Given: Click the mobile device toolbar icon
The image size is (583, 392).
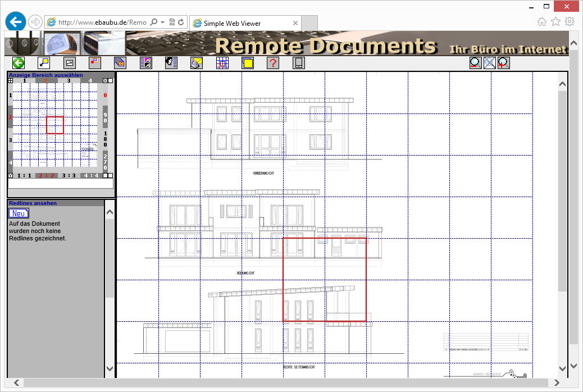Looking at the screenshot, I should (x=299, y=63).
